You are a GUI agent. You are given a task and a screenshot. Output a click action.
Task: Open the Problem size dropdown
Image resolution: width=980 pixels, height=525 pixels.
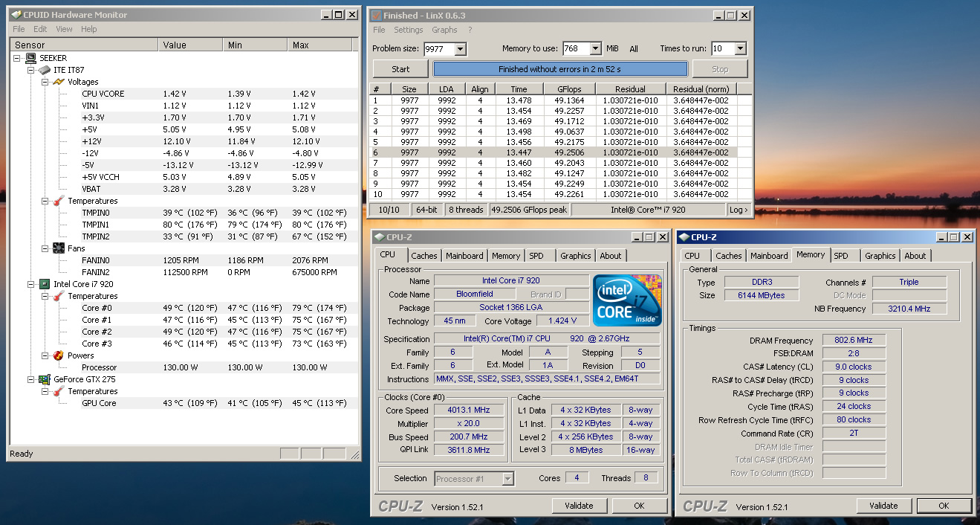460,49
